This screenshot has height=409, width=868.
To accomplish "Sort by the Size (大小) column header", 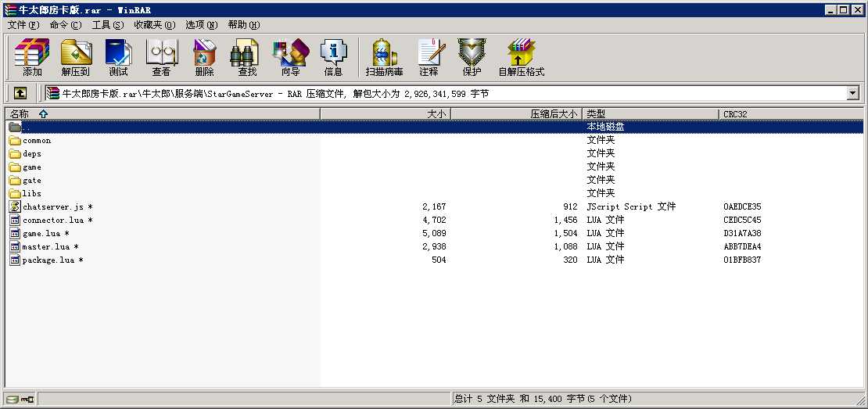I will click(386, 114).
